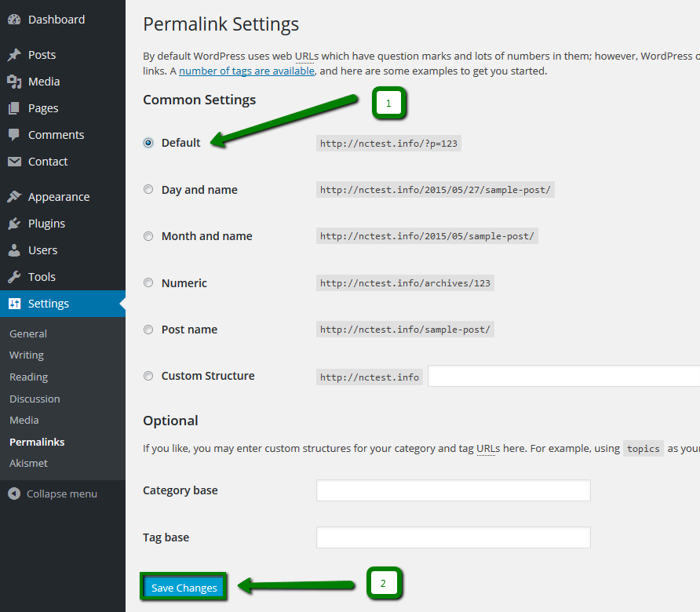The height and width of the screenshot is (612, 700).
Task: Click the example URL 'http://nctest.info/?p=123'
Action: tap(388, 144)
